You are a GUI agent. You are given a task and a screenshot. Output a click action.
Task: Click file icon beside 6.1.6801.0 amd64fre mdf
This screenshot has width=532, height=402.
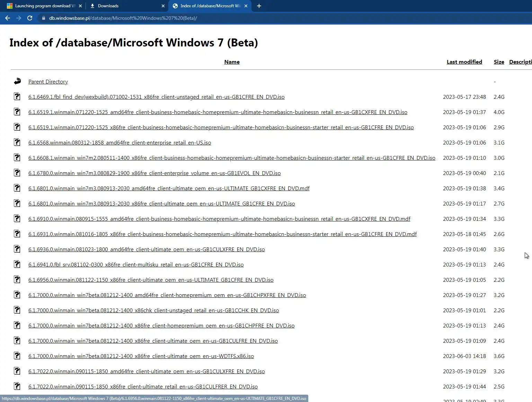pos(17,188)
